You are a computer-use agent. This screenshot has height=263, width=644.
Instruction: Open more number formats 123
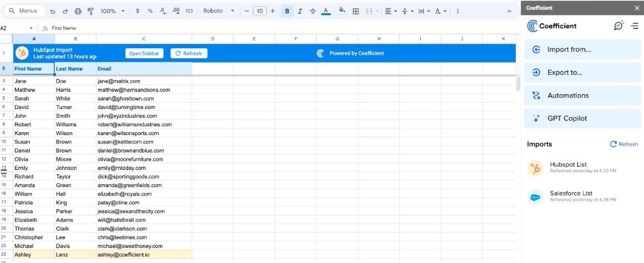[189, 11]
